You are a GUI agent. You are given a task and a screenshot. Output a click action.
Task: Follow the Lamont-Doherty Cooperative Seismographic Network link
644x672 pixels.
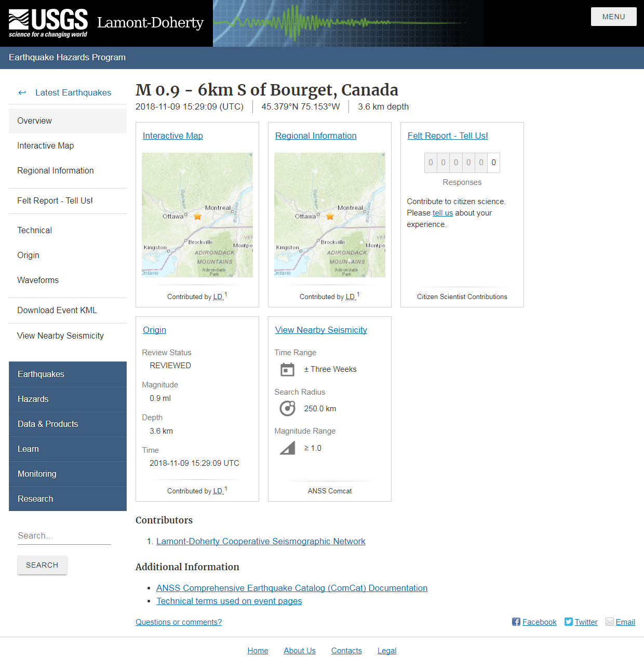(x=261, y=541)
